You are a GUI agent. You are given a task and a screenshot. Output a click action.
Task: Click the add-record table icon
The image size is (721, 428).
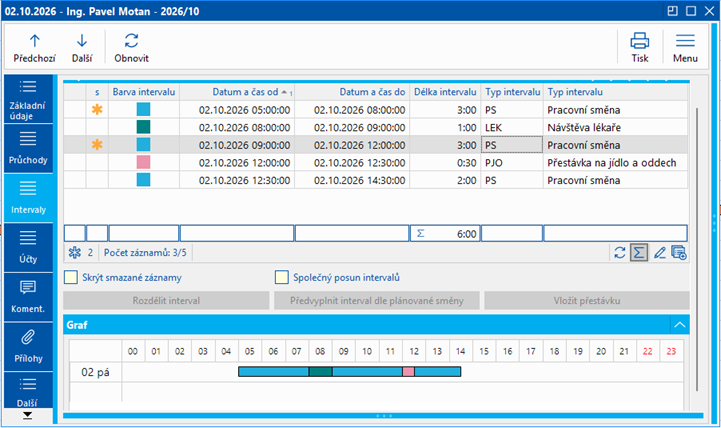[679, 252]
